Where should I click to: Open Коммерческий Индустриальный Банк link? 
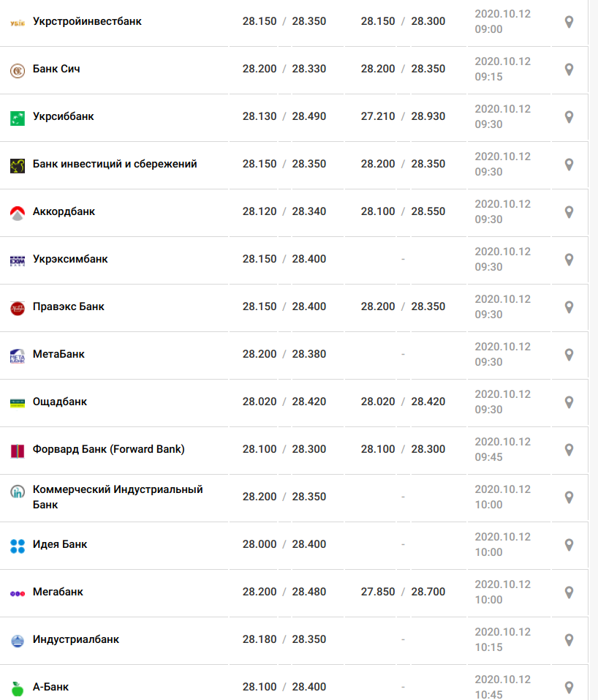tap(118, 497)
